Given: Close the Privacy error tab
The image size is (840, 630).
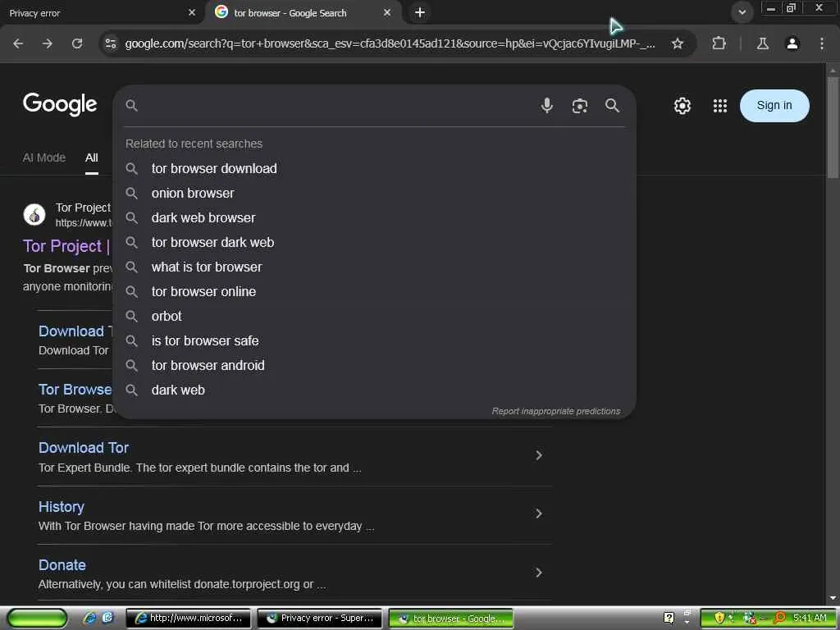Looking at the screenshot, I should 192,12.
